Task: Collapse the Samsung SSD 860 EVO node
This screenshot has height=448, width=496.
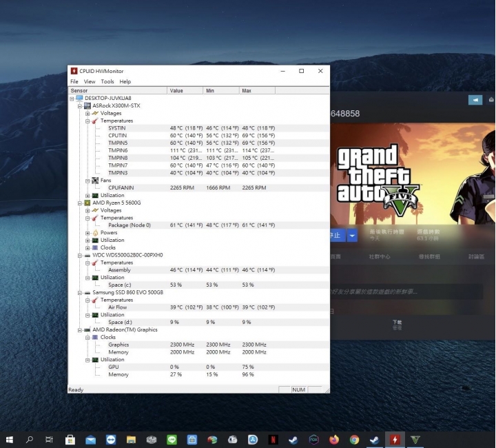Action: coord(80,293)
